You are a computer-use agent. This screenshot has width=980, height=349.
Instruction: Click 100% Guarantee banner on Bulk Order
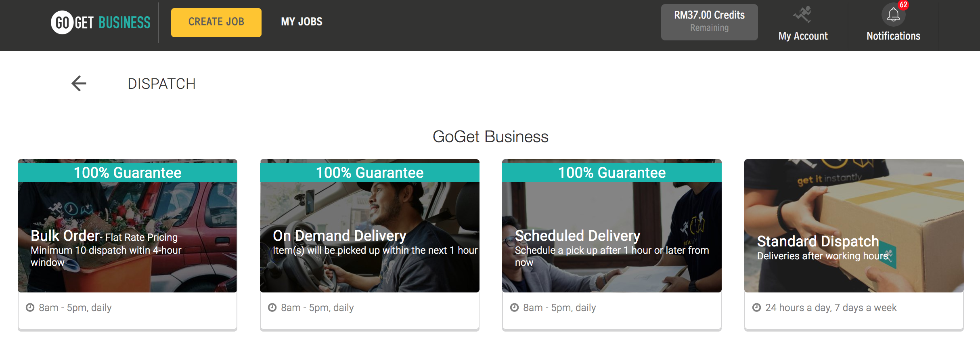click(128, 172)
